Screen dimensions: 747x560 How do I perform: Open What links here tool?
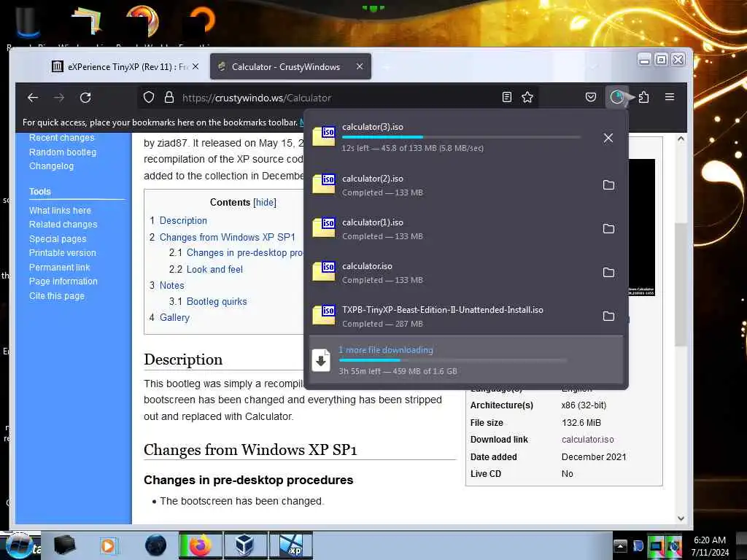pos(60,211)
